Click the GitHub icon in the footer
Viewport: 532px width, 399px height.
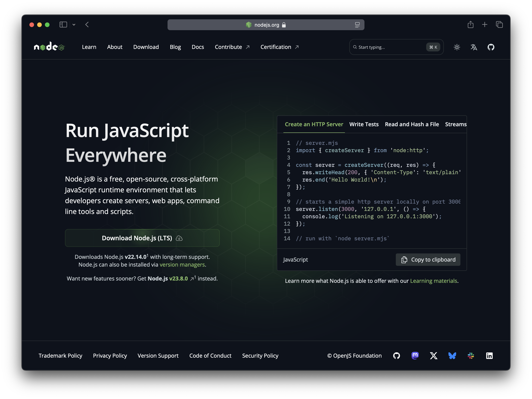tap(396, 356)
